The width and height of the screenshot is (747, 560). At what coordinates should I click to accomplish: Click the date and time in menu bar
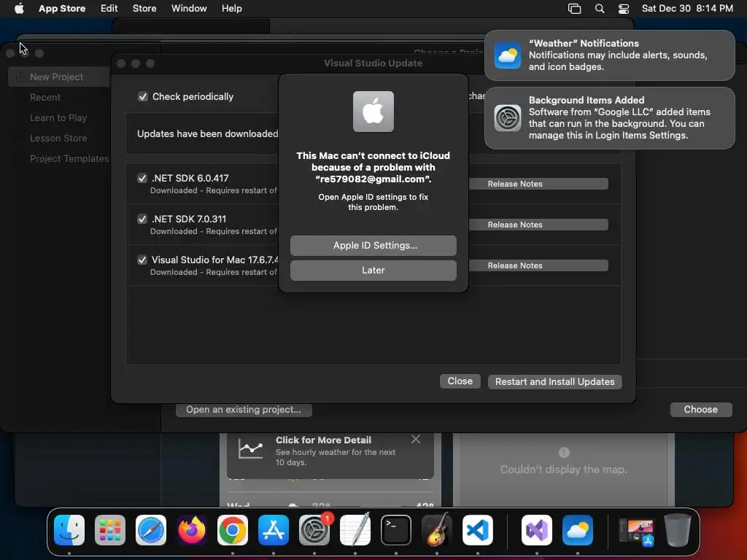(687, 9)
